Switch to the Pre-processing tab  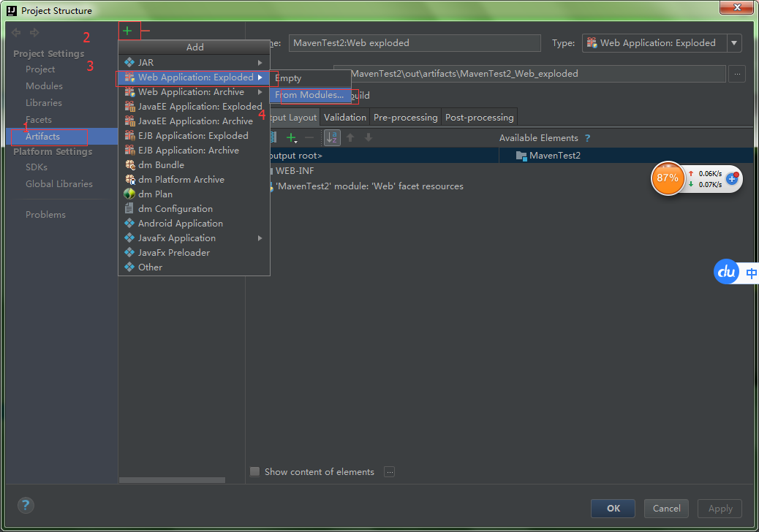click(x=406, y=118)
